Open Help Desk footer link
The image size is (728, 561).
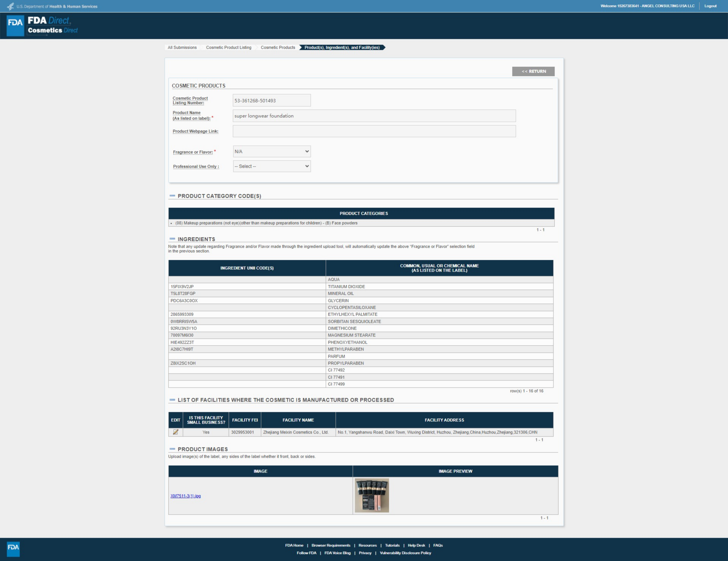pyautogui.click(x=416, y=545)
